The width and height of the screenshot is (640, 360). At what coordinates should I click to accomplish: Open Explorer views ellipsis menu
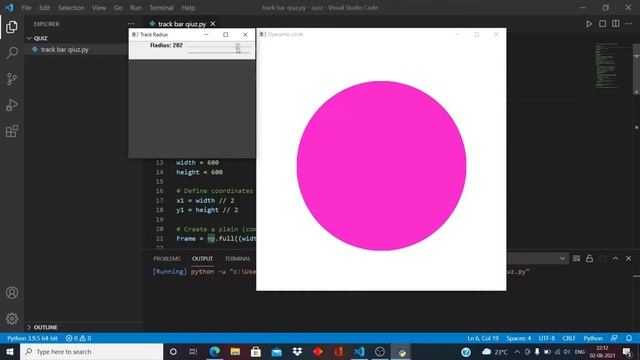click(131, 24)
